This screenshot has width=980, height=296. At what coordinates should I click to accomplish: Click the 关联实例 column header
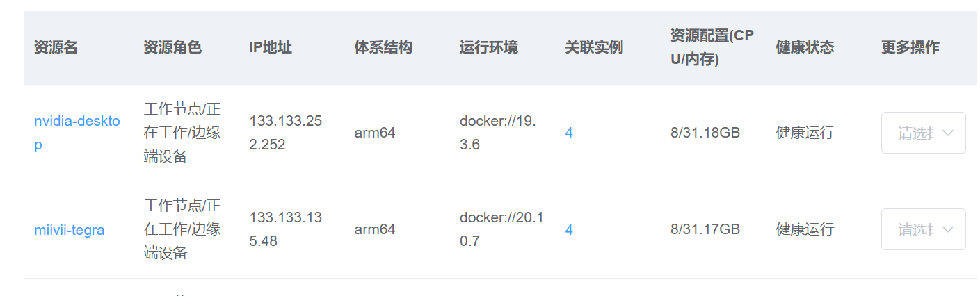point(593,48)
